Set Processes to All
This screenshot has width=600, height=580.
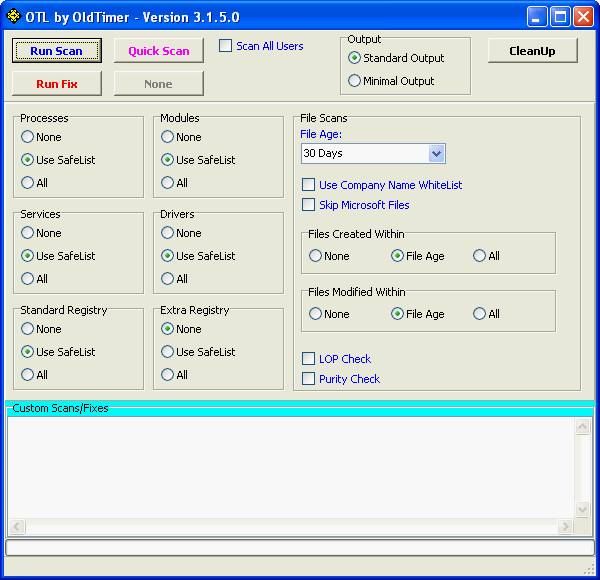[x=28, y=183]
